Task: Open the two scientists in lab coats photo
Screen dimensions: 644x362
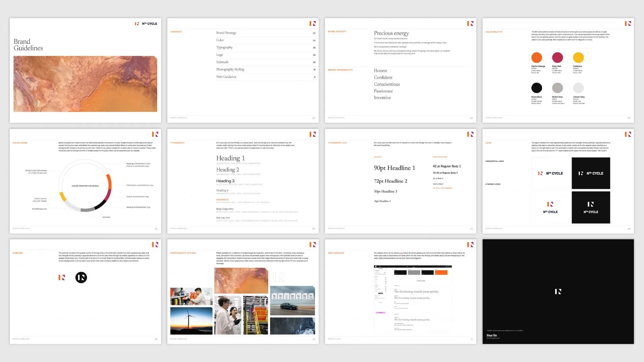Action: [228, 315]
